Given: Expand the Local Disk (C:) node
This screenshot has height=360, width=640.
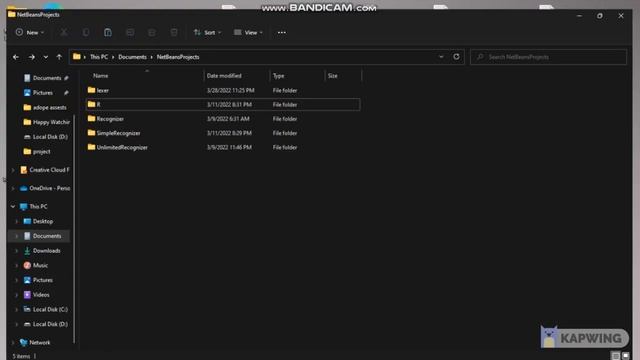Looking at the screenshot, I should tap(17, 309).
